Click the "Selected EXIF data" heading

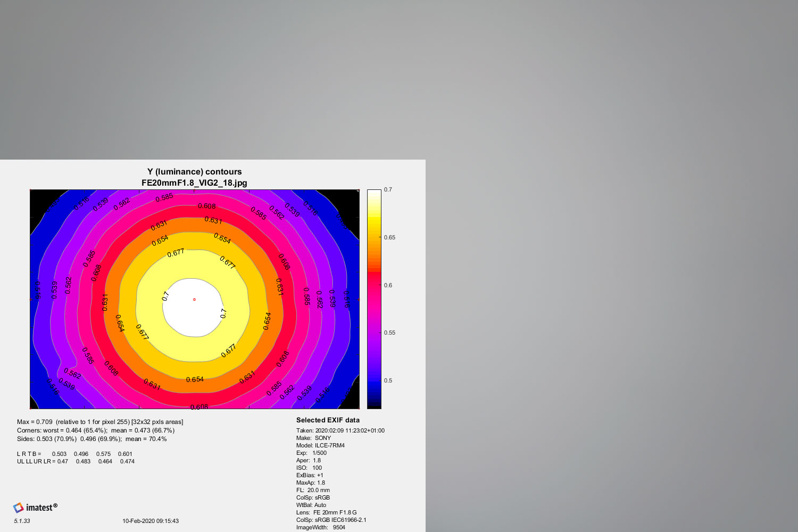[x=328, y=420]
